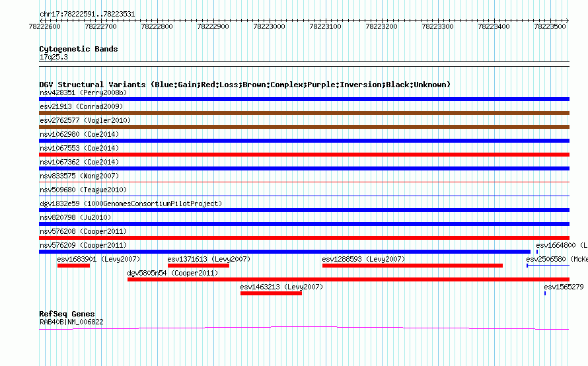Select the esv1371613 (Levy2007) red bar
The height and width of the screenshot is (366, 588).
pyautogui.click(x=198, y=266)
